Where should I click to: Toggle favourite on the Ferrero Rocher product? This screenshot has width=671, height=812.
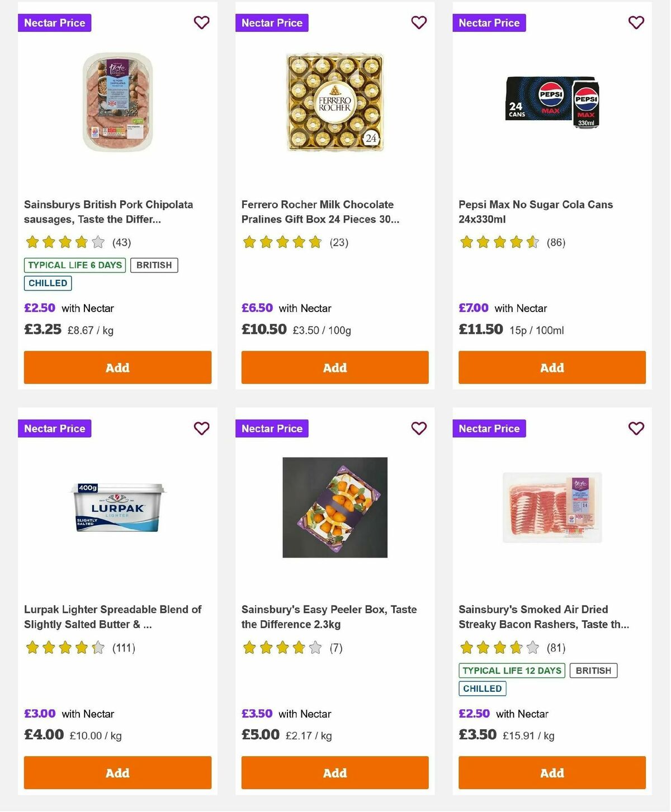tap(419, 22)
